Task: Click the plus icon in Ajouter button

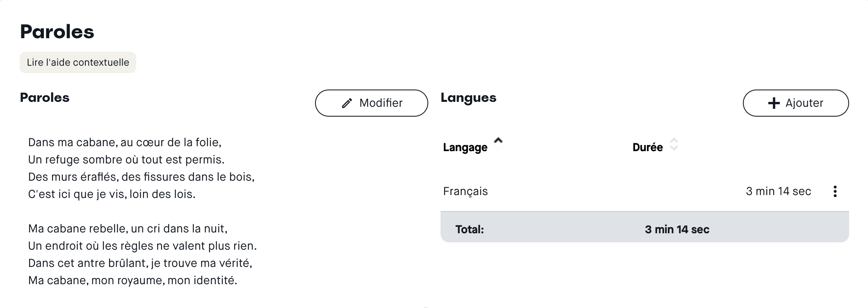Action: pyautogui.click(x=774, y=103)
